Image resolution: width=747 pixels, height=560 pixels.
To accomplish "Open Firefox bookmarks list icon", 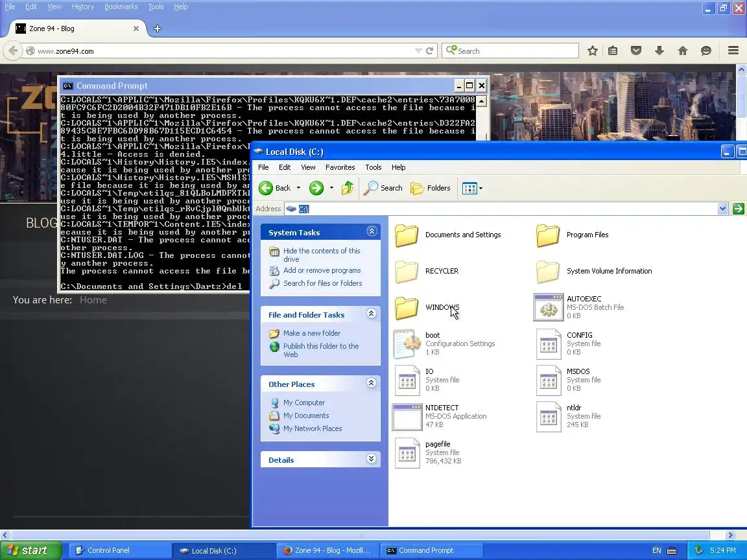I will (x=613, y=51).
